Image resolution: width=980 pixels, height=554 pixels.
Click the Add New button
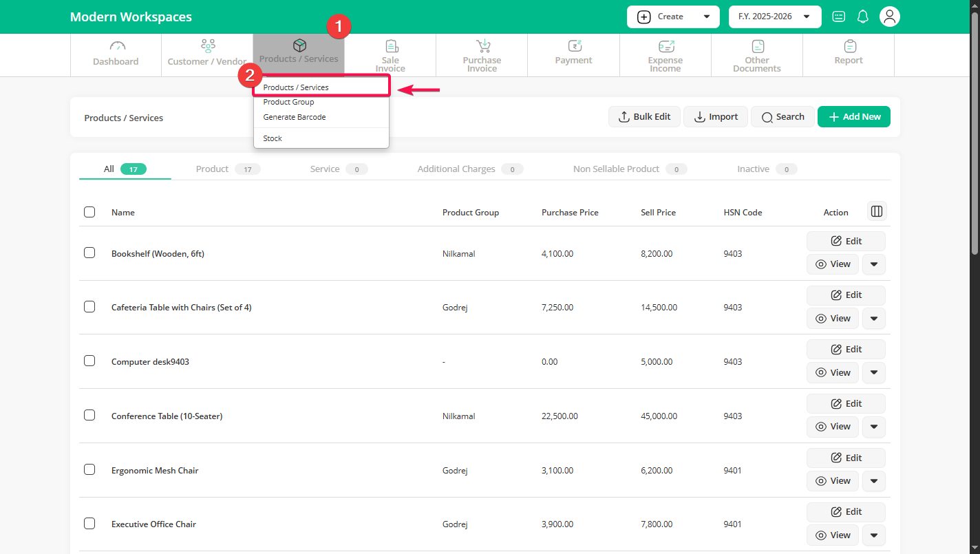(853, 117)
